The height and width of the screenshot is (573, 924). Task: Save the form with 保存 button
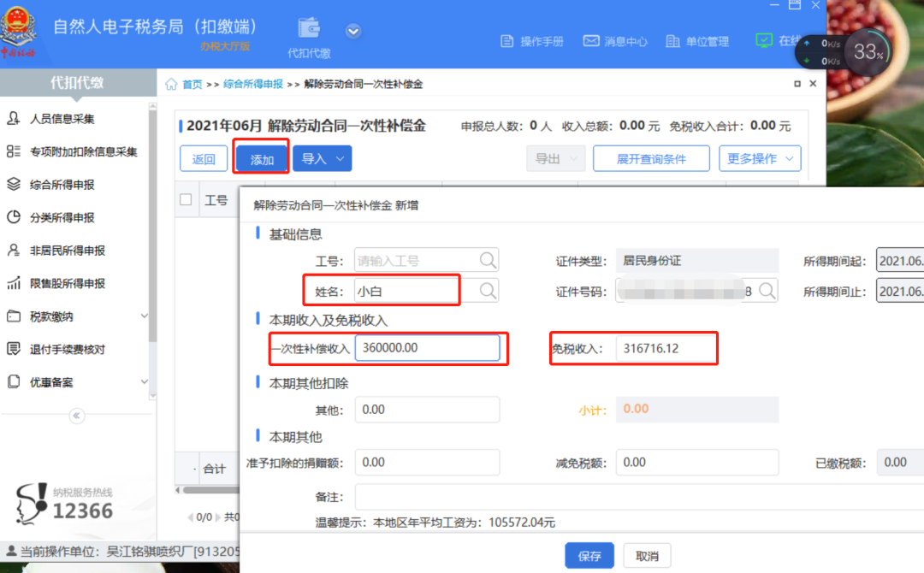[x=589, y=555]
